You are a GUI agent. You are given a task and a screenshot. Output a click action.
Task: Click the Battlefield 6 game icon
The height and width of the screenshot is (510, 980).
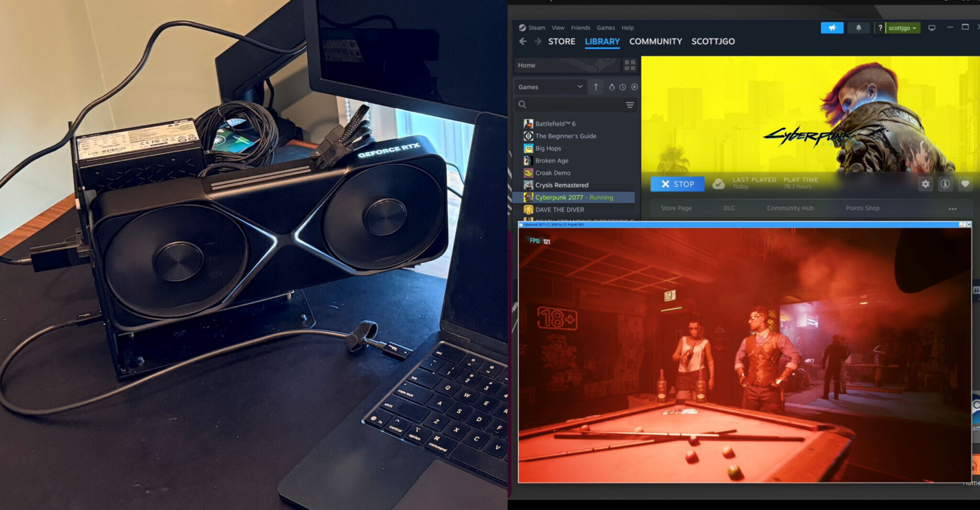click(528, 124)
